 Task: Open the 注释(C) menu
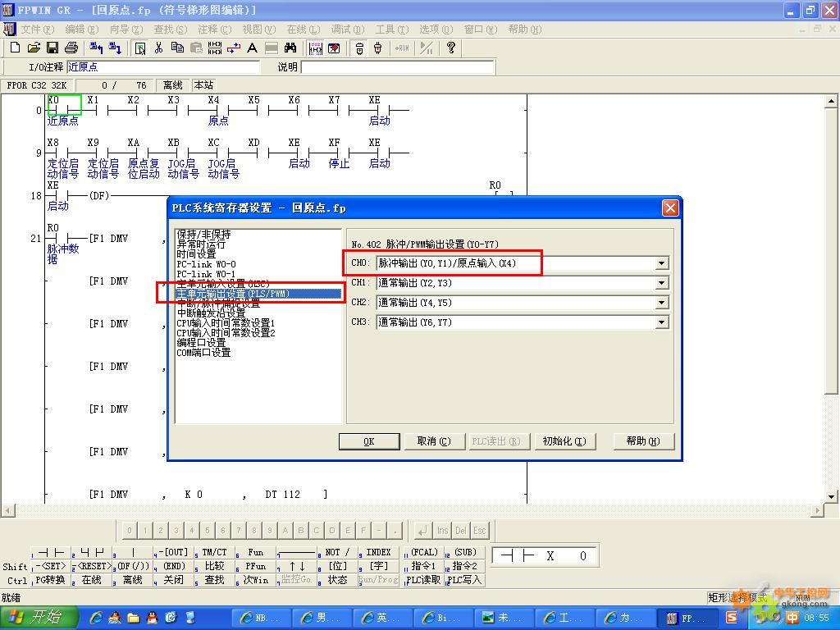coord(215,29)
